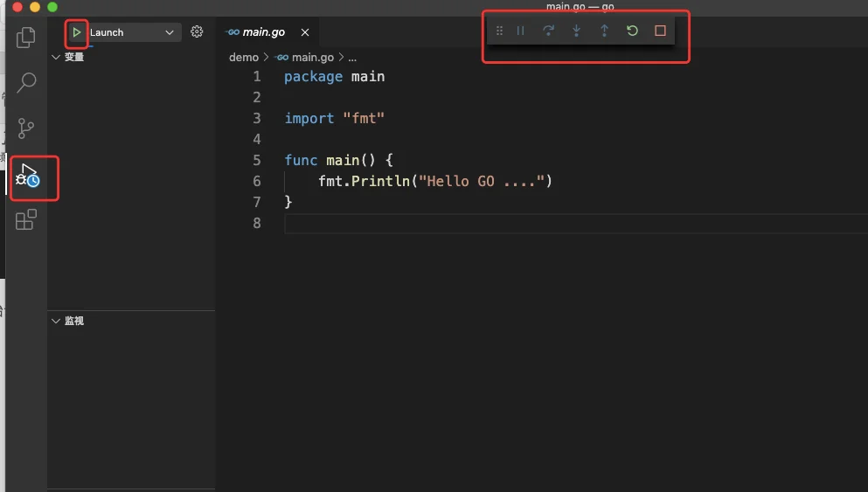Click the yellow macOS minimize button
868x492 pixels.
(35, 7)
